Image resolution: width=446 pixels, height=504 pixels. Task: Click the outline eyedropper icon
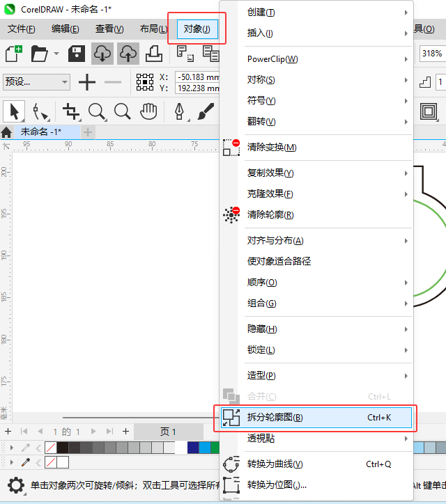pos(26,462)
